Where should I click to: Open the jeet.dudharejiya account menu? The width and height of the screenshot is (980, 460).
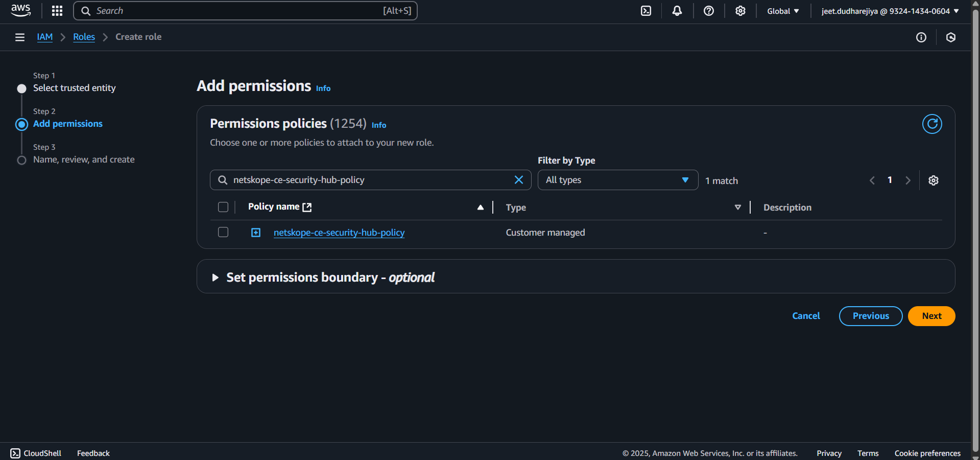890,11
